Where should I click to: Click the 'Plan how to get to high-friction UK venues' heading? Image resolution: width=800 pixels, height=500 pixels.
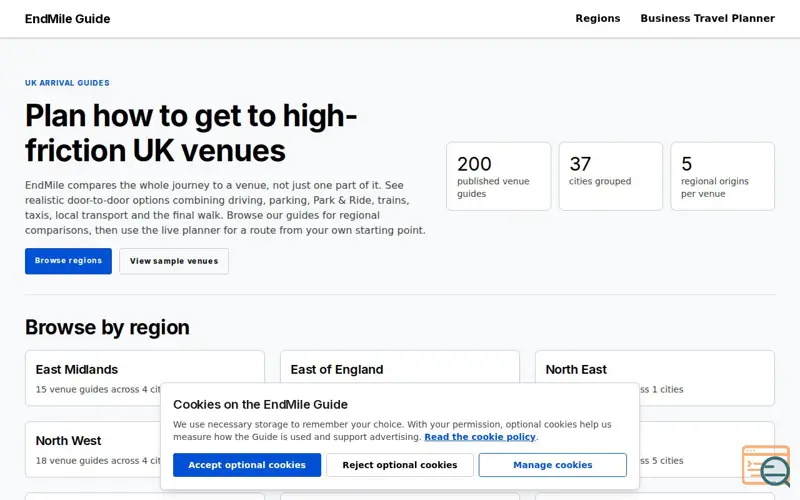tap(191, 133)
